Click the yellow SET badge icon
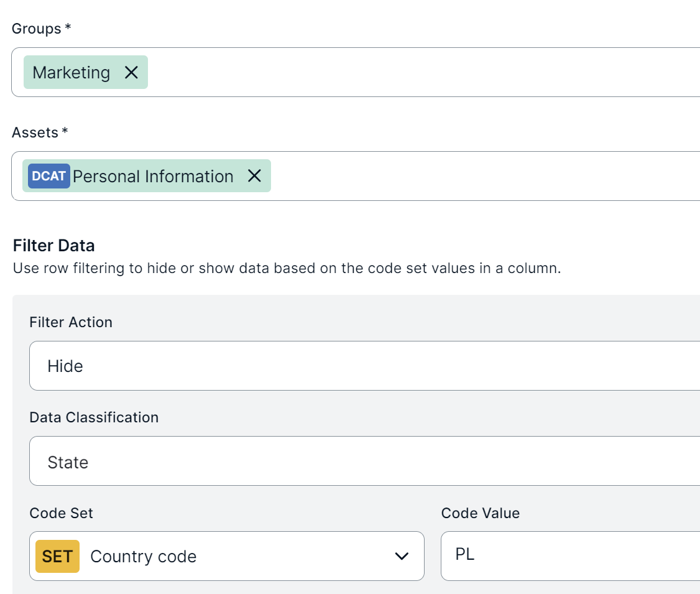Viewport: 700px width, 594px height. [x=57, y=556]
